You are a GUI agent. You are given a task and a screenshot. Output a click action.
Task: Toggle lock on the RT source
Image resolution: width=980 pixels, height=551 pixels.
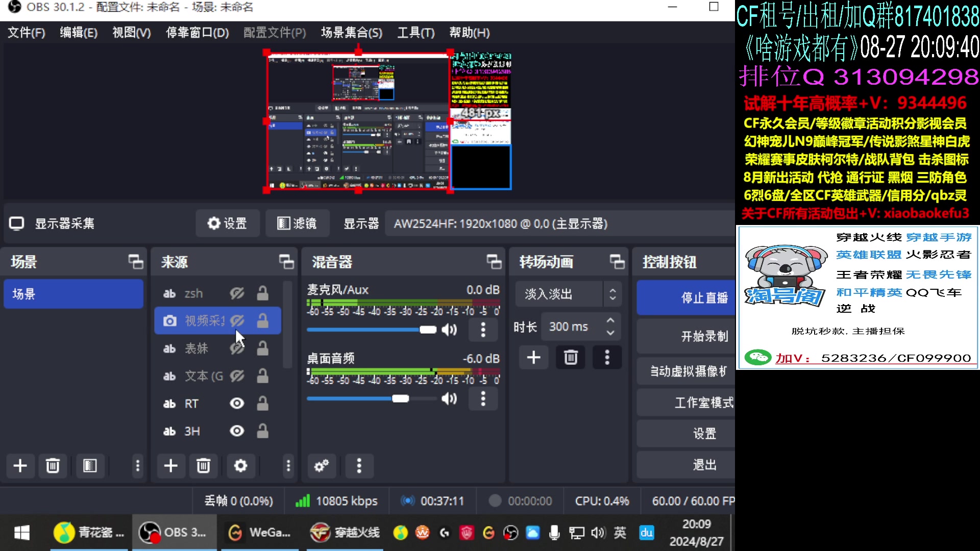(262, 404)
